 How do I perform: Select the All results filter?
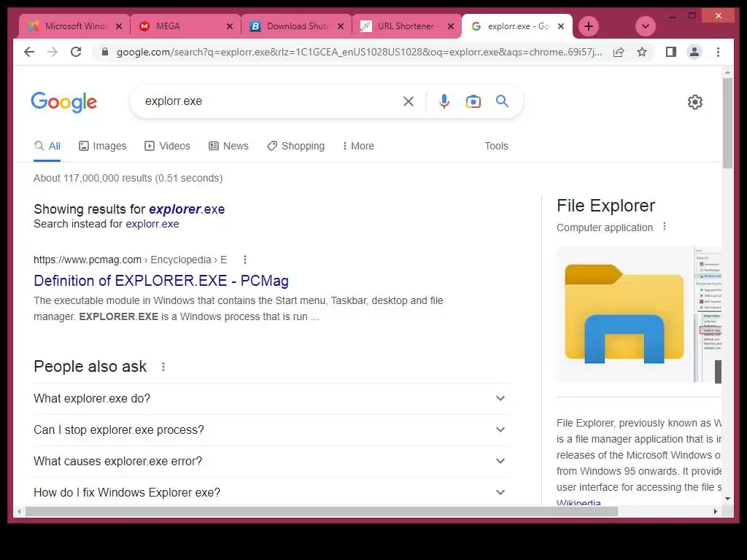click(47, 146)
